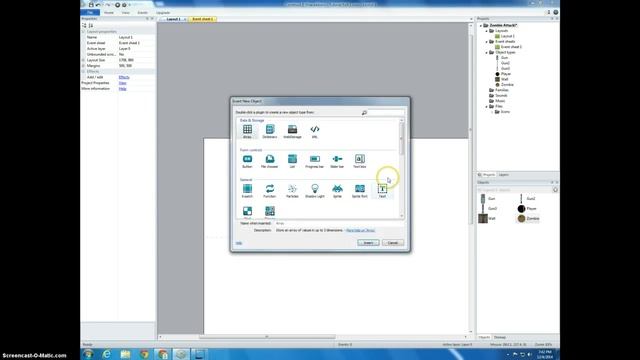The width and height of the screenshot is (640, 360).
Task: Select the Wall object in the Objects panel
Action: point(488,219)
